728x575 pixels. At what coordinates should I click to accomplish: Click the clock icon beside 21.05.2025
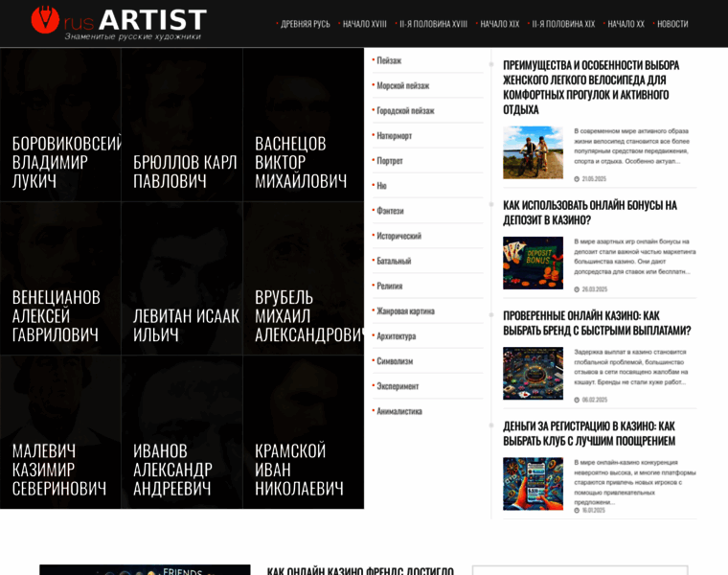[x=577, y=179]
